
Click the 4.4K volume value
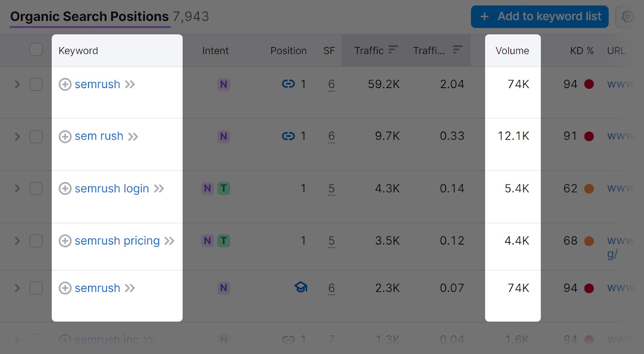517,241
